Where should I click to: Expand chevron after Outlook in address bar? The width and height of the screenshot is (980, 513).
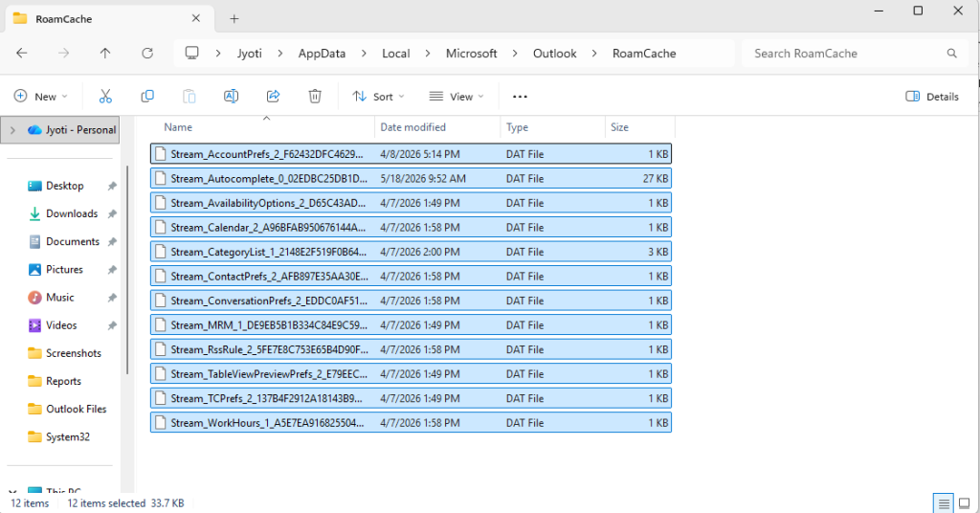click(x=593, y=54)
